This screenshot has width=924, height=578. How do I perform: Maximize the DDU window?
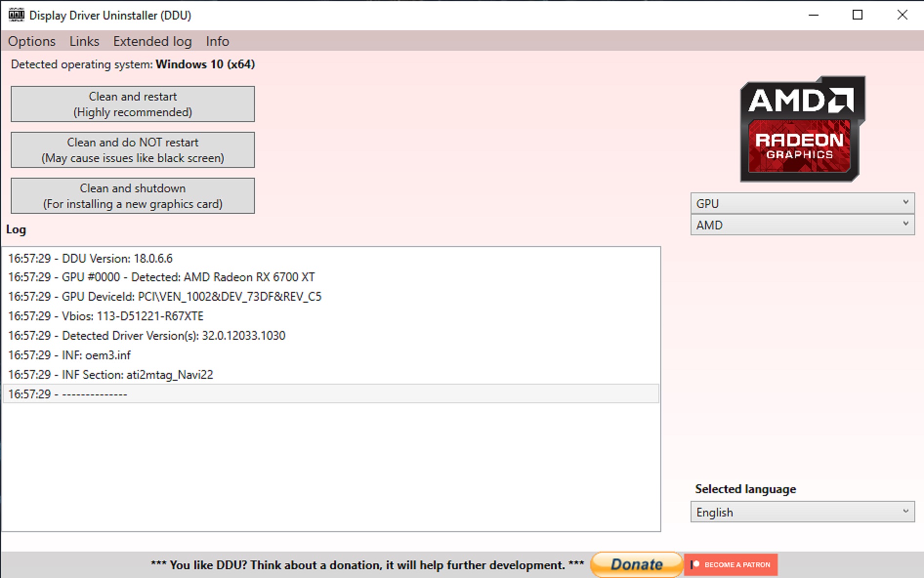pos(858,15)
